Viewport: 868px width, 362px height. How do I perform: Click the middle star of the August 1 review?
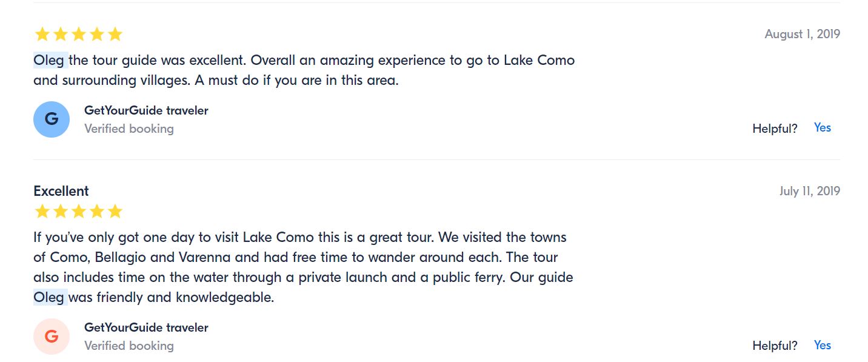click(79, 35)
